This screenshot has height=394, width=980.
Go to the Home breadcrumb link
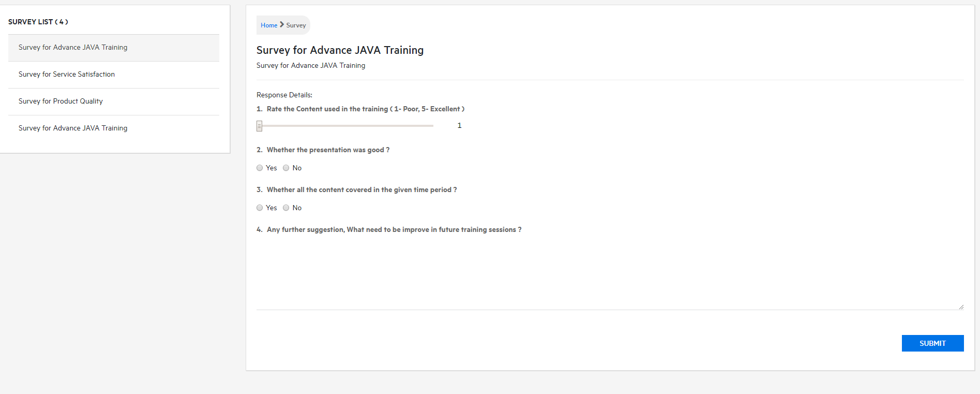[x=269, y=25]
